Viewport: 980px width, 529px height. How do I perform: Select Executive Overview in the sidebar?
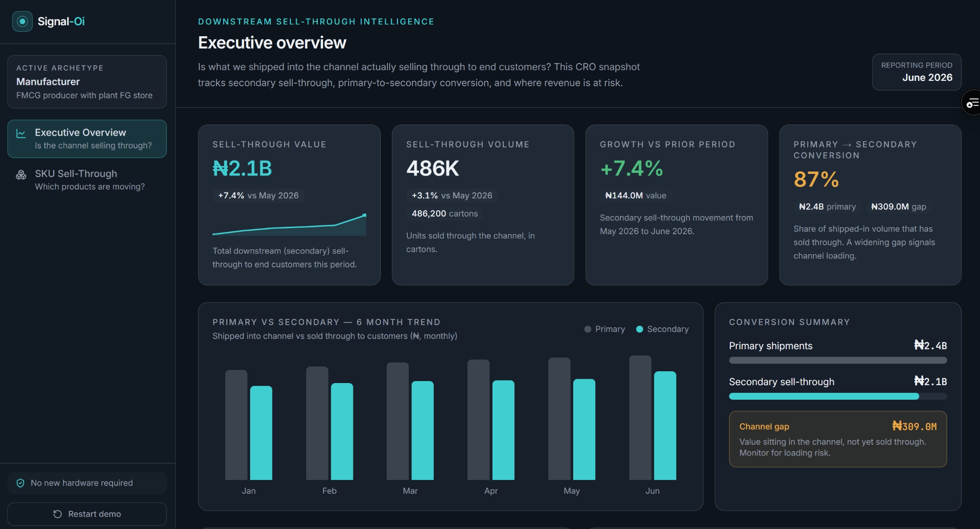tap(87, 139)
